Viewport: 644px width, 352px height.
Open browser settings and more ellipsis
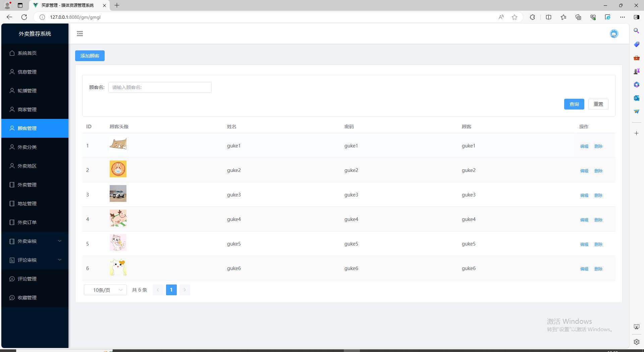click(x=623, y=17)
